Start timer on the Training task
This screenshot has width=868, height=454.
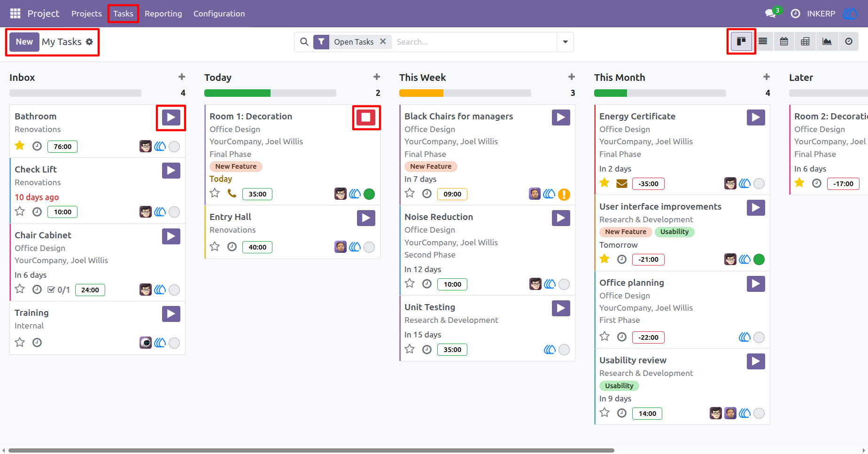tap(171, 314)
